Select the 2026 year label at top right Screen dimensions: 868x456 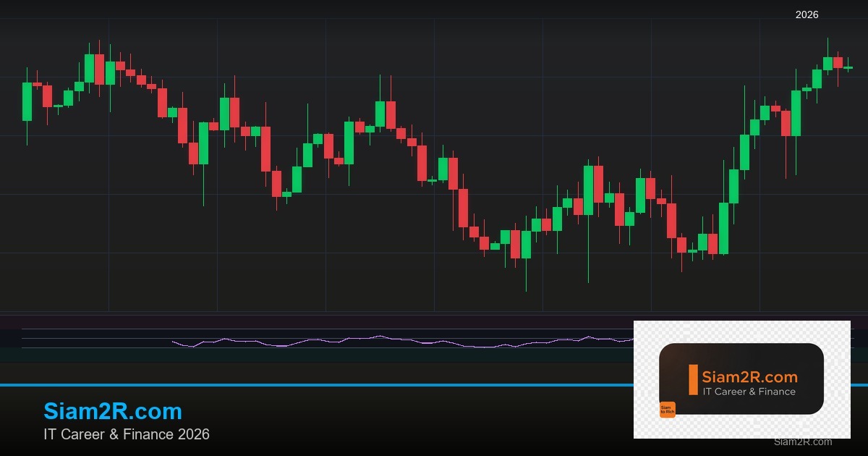[x=807, y=14]
